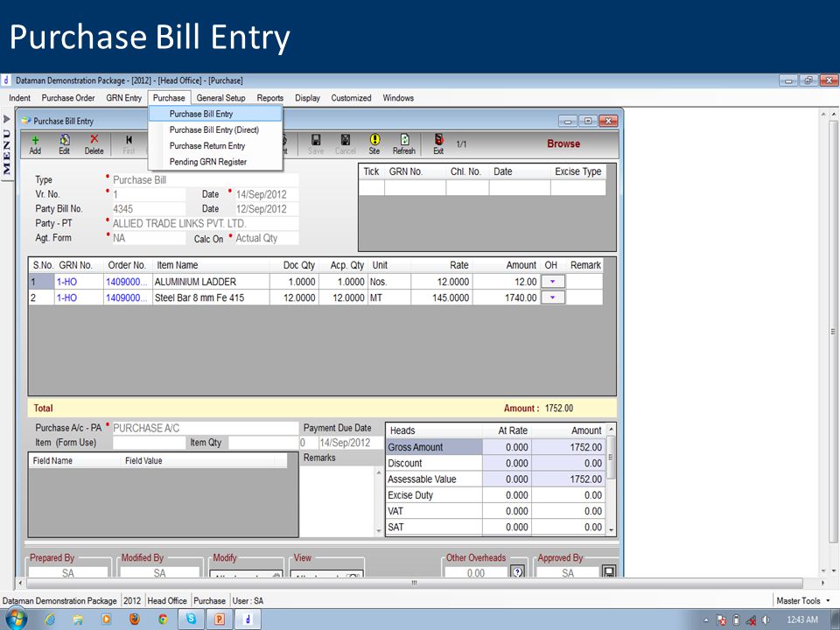Click the Cancel toolbar icon
The width and height of the screenshot is (840, 630).
(346, 144)
